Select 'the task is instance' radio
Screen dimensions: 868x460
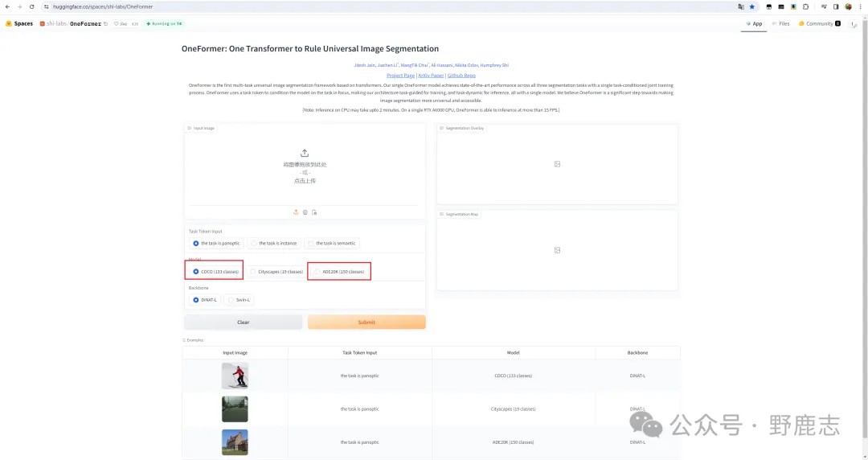point(273,244)
